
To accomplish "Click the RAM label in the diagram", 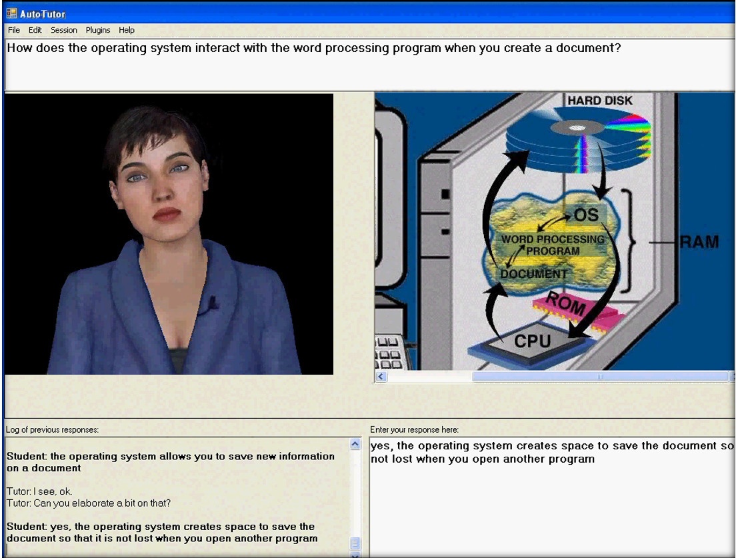I will point(699,242).
